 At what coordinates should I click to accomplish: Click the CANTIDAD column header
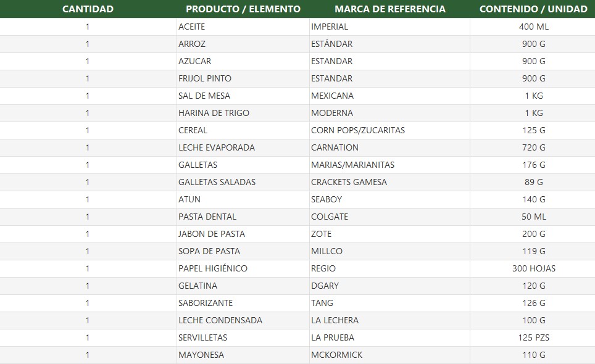88,9
